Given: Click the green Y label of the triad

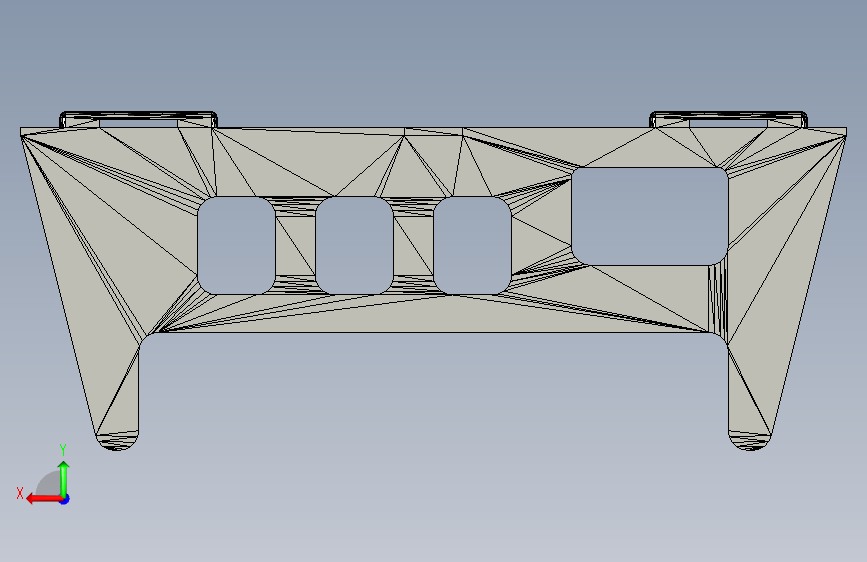Looking at the screenshot, I should pos(63,450).
